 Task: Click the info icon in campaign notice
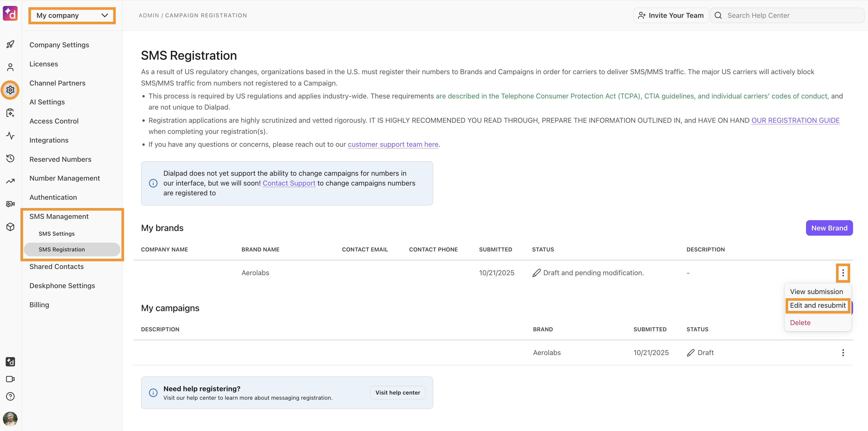click(153, 183)
